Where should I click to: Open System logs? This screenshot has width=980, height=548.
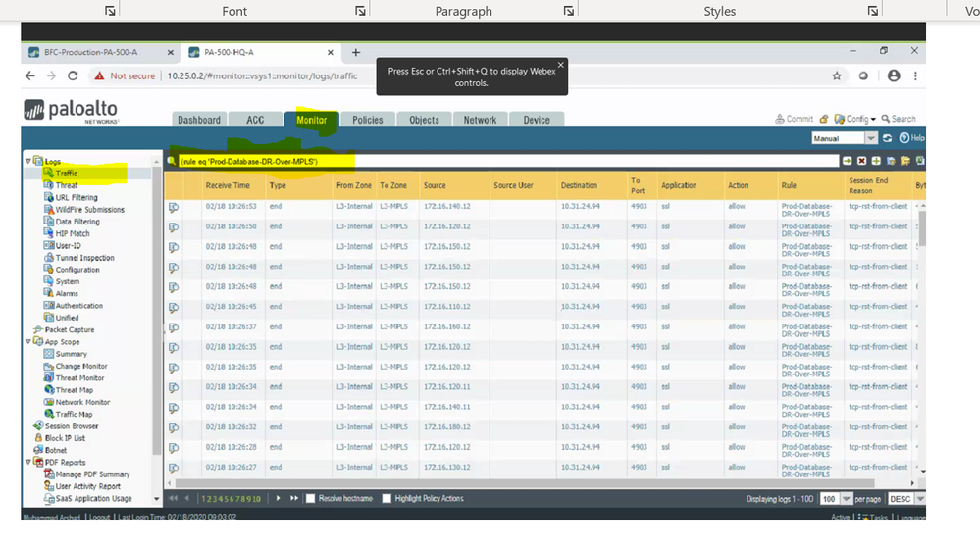(67, 281)
